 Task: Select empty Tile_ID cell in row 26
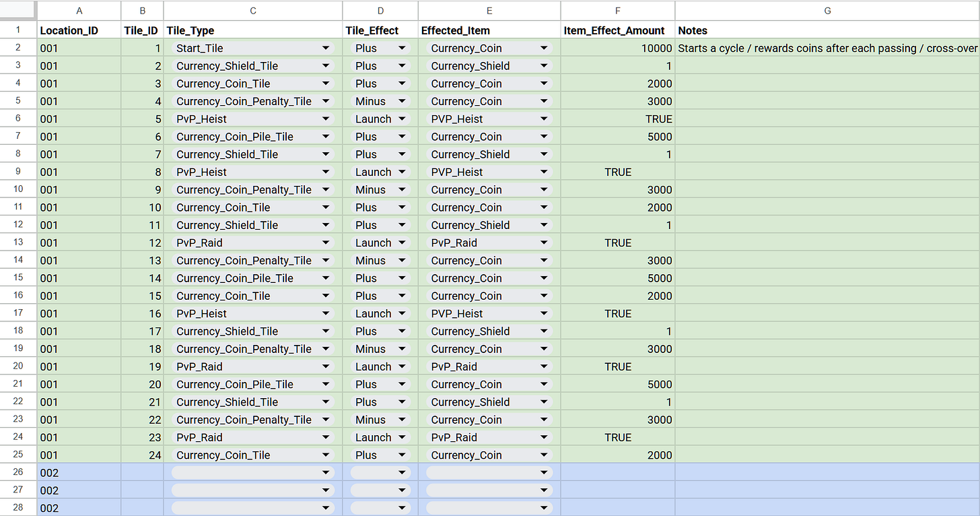coord(143,473)
